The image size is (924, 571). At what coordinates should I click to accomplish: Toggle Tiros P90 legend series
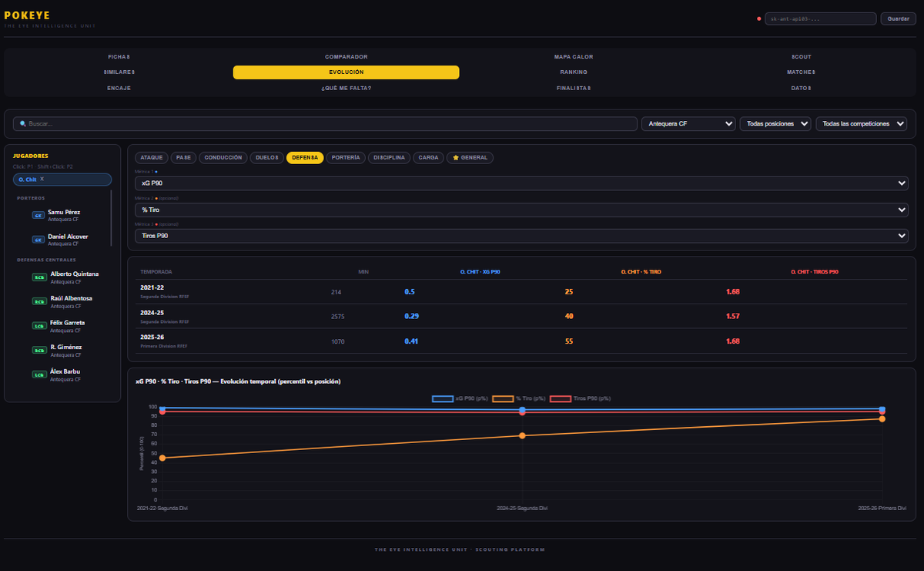(581, 398)
